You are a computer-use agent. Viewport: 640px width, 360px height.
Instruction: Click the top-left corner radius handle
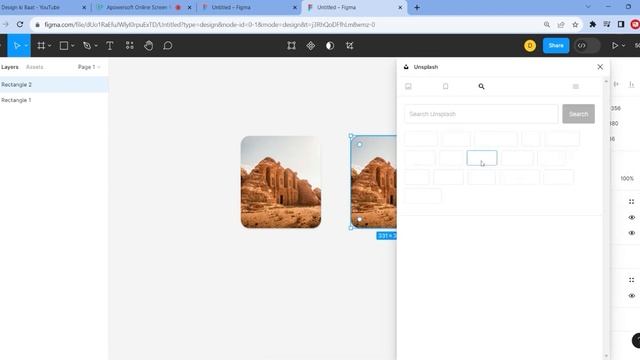tap(360, 144)
